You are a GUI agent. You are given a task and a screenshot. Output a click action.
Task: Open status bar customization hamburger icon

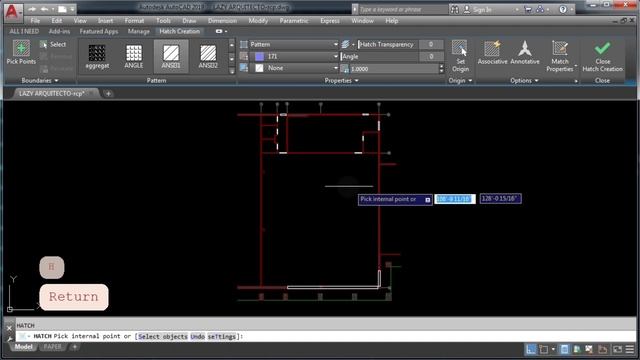pos(630,349)
